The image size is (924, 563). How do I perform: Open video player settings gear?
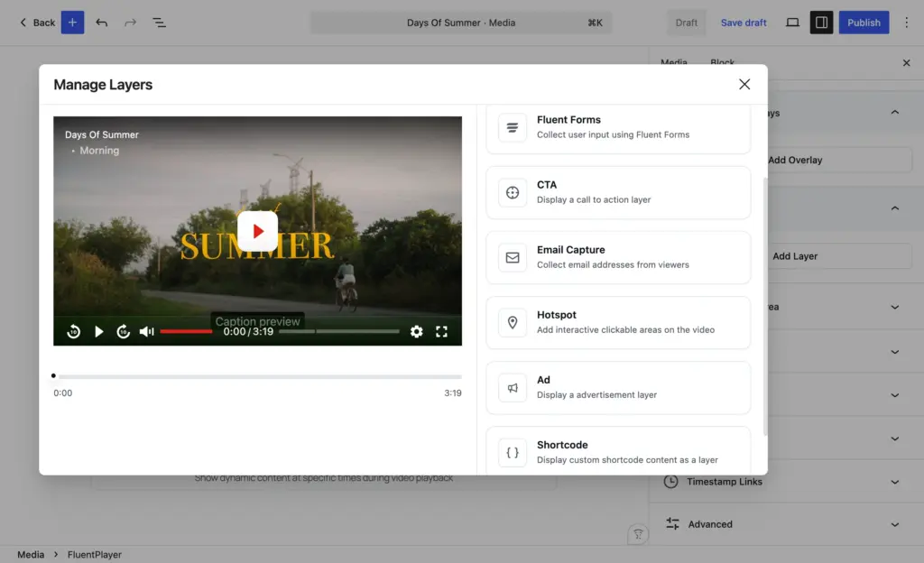[417, 331]
